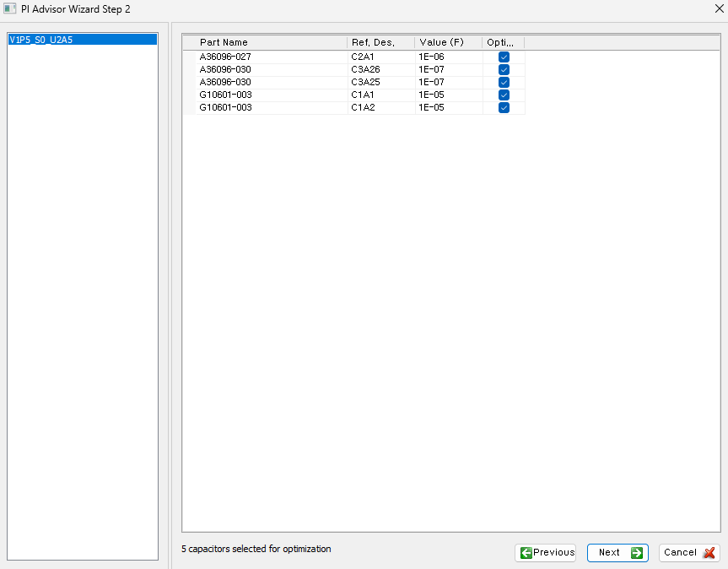Close the PI Advisor Wizard window
The image size is (728, 569).
[x=717, y=8]
